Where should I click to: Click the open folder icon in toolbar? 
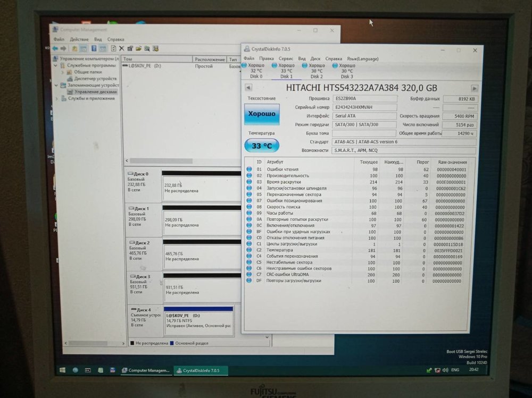click(138, 48)
